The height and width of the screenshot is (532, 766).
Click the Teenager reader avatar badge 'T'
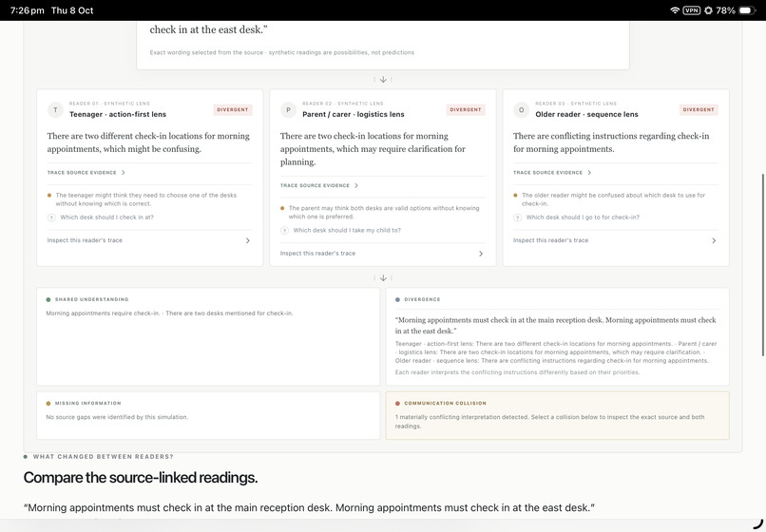click(x=55, y=110)
